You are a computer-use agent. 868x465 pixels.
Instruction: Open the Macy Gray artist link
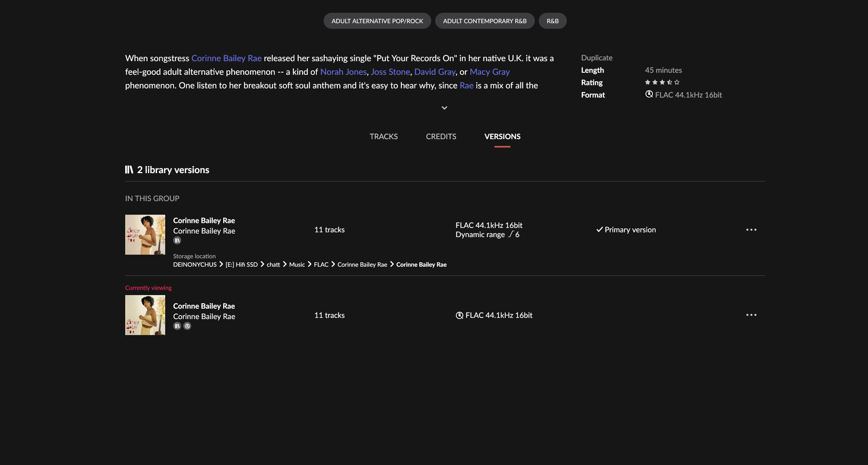(490, 72)
